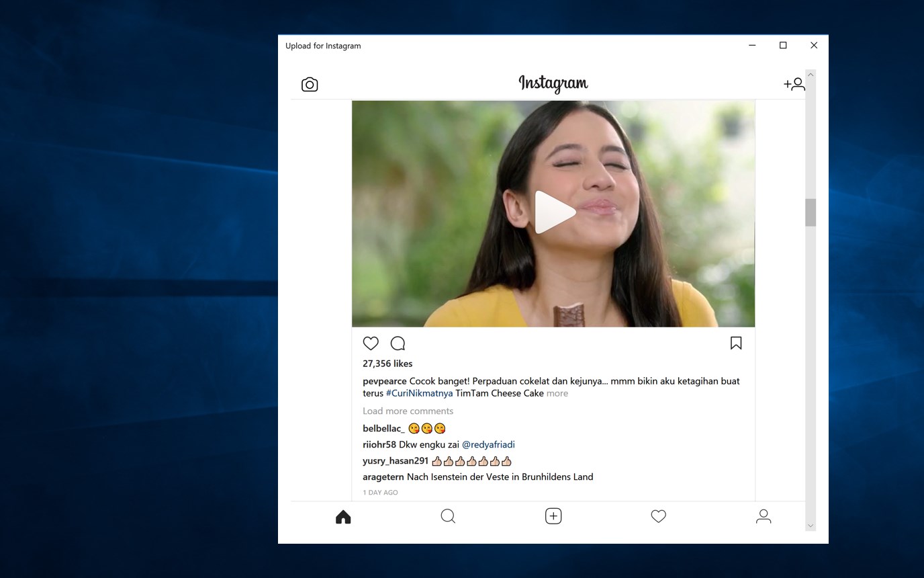Viewport: 924px width, 578px height.
Task: Click the '1 DAY AGO' timestamp
Action: (381, 493)
